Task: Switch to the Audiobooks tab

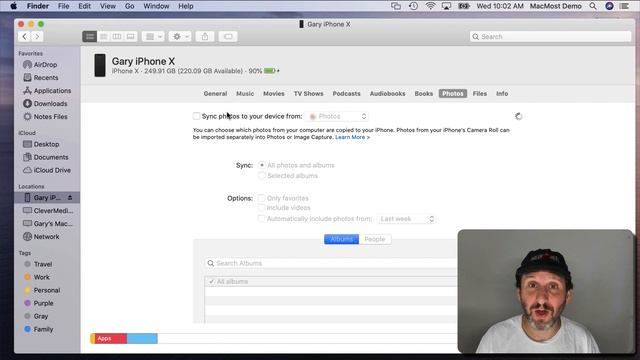Action: (387, 93)
